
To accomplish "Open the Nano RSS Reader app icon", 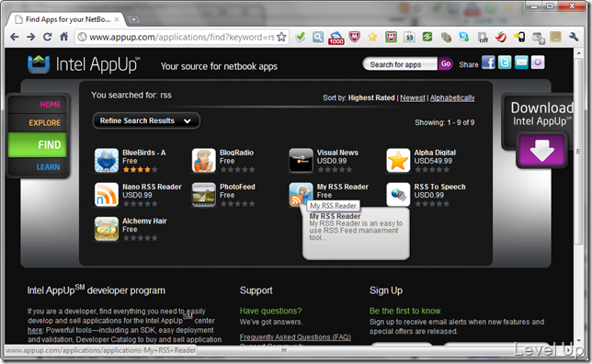I will point(107,195).
